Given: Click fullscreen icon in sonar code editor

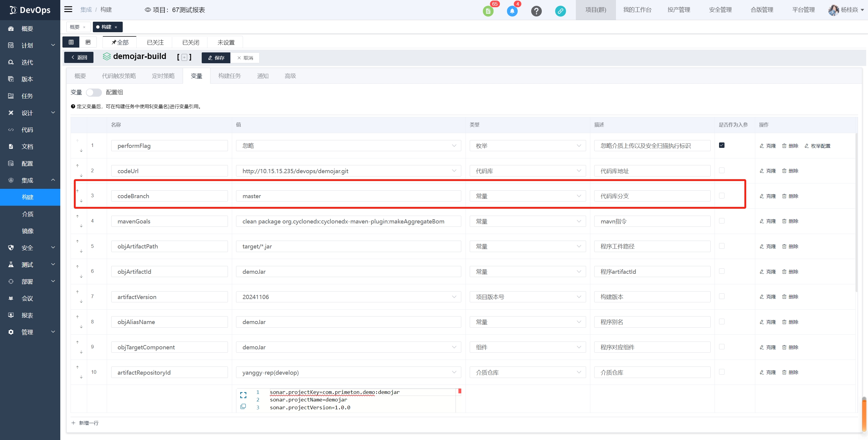Looking at the screenshot, I should coord(243,395).
